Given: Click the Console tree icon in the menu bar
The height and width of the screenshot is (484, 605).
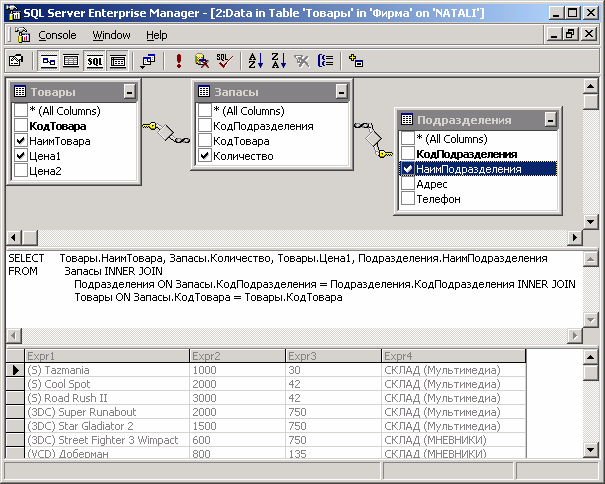Looking at the screenshot, I should pyautogui.click(x=23, y=35).
